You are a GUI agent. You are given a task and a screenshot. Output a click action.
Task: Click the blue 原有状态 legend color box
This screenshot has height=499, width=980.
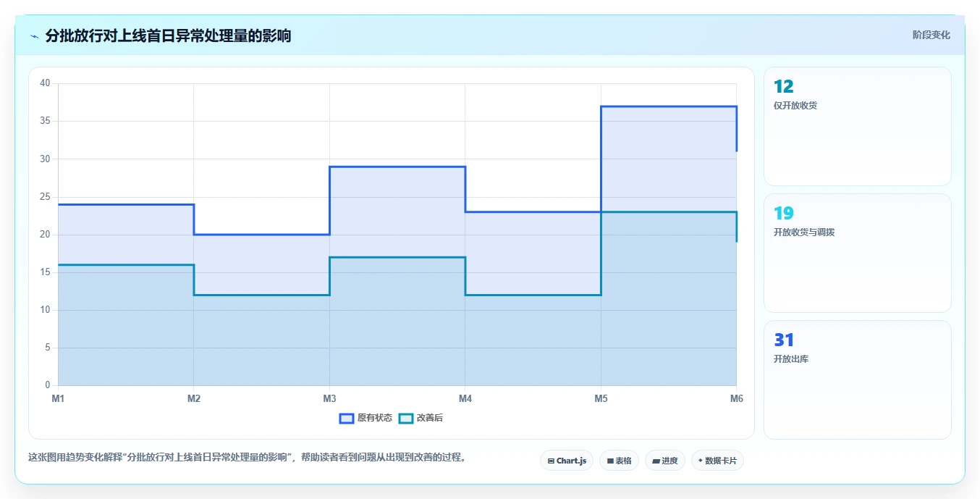347,418
